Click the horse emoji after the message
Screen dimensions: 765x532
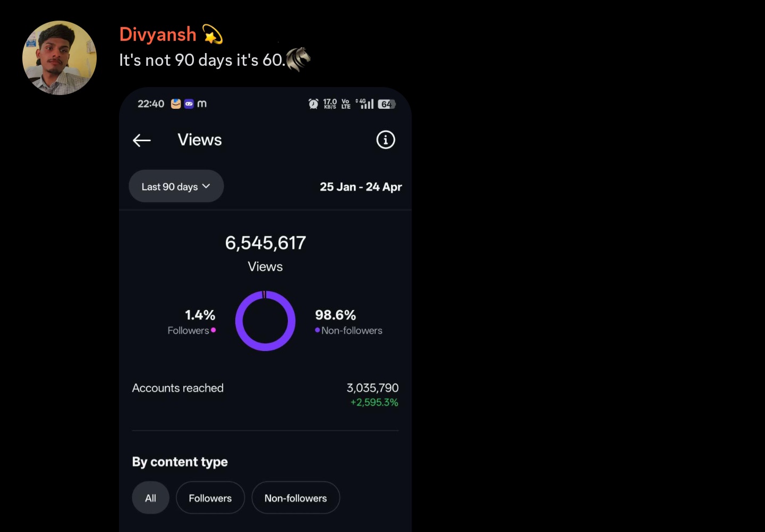pyautogui.click(x=298, y=59)
